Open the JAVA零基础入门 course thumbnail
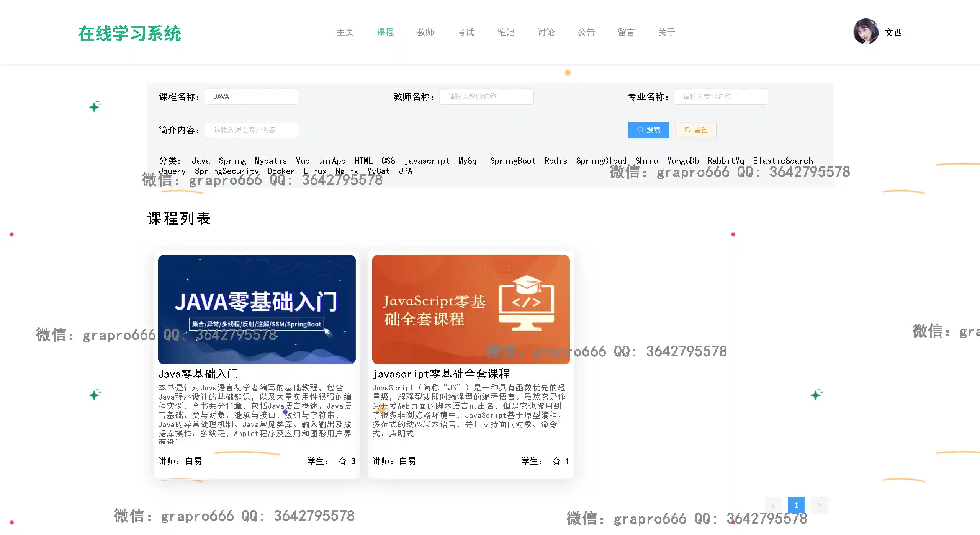 coord(257,309)
